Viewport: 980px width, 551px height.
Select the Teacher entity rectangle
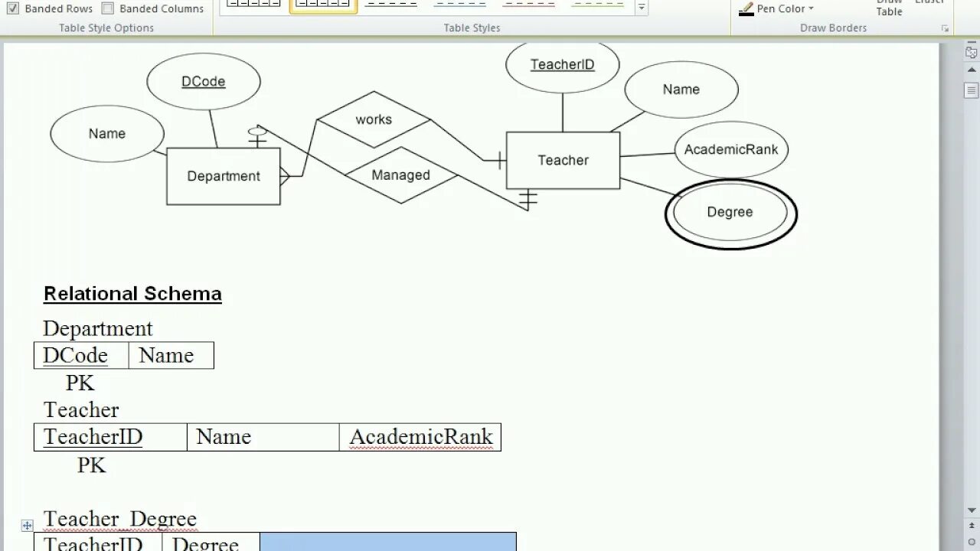point(563,160)
